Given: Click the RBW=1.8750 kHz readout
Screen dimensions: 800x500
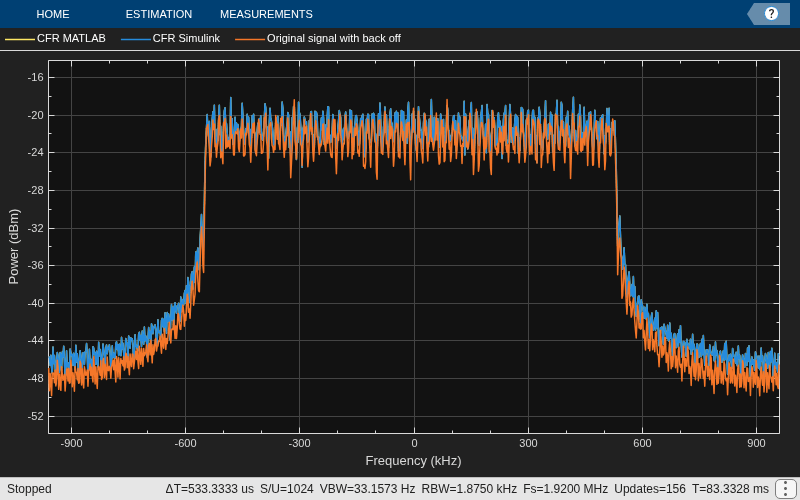Looking at the screenshot, I should click(x=469, y=489).
